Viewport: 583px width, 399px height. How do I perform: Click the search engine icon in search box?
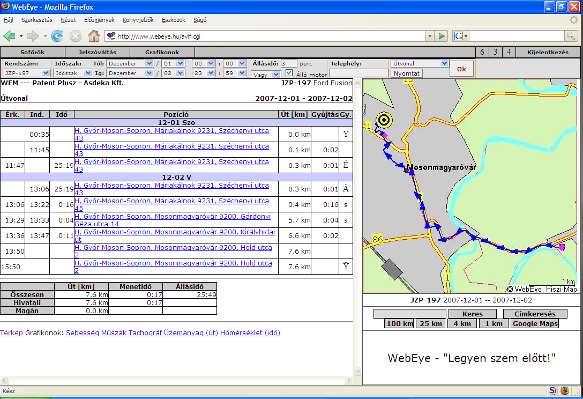tap(459, 36)
